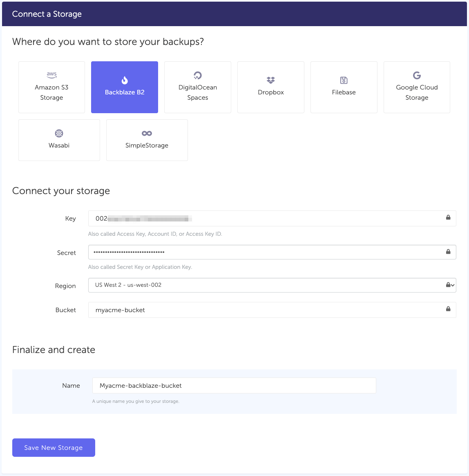
Task: Choose the Wasabi globe icon
Action: (59, 133)
